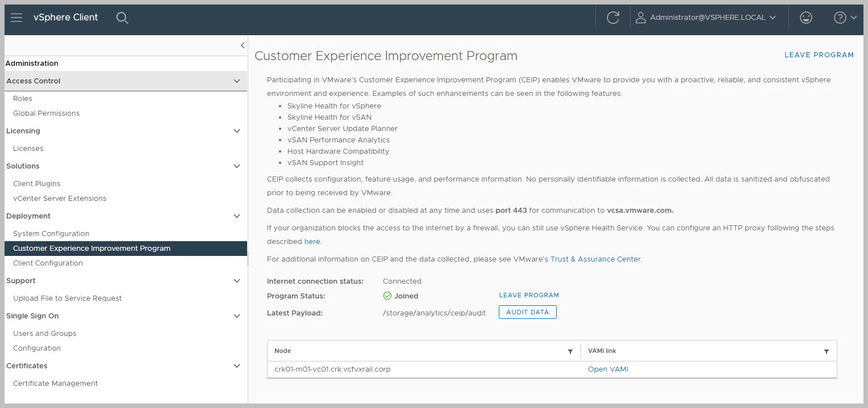Collapse the left navigation sidebar
This screenshot has height=408, width=868.
click(x=243, y=45)
